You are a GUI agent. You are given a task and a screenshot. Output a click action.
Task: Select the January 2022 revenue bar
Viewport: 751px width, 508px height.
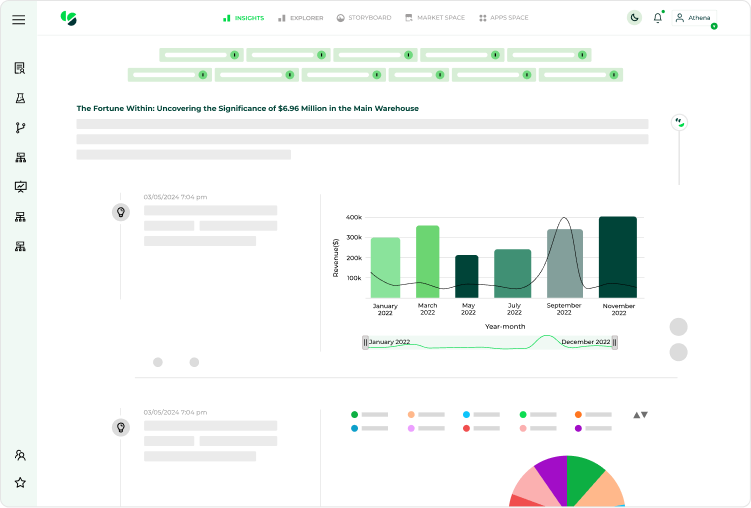pyautogui.click(x=385, y=268)
